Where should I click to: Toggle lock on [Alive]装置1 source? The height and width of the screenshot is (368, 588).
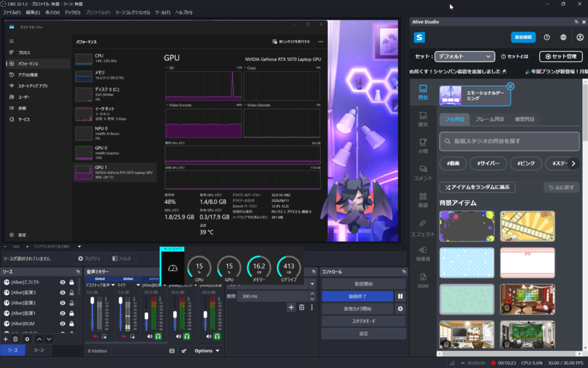[x=72, y=313]
